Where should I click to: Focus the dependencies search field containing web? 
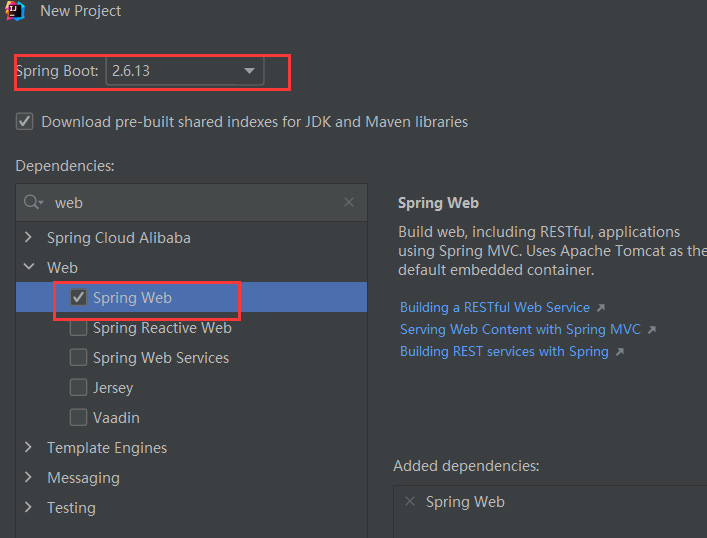[192, 202]
